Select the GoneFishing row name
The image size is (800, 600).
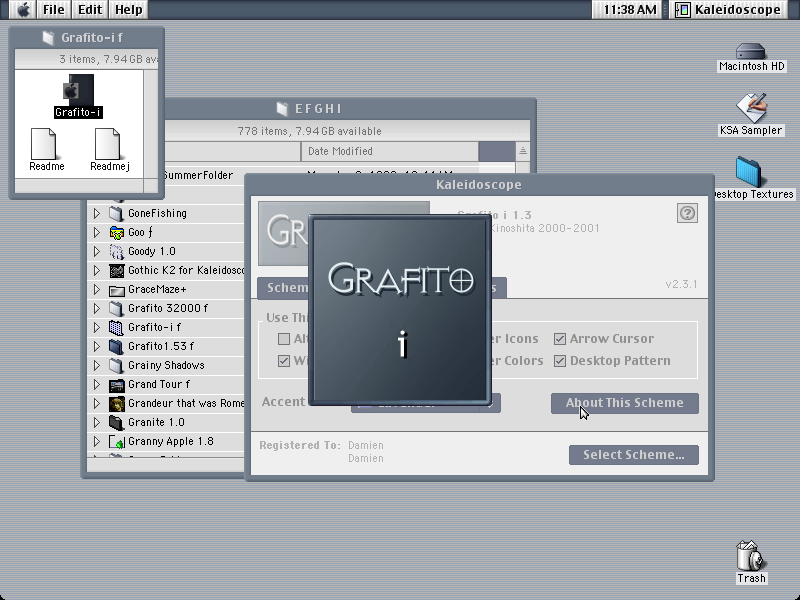pyautogui.click(x=157, y=213)
